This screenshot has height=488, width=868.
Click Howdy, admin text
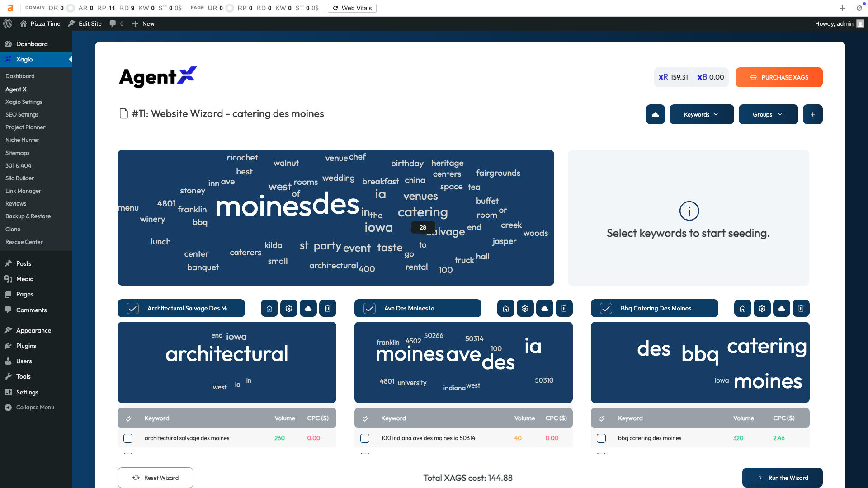coord(834,23)
